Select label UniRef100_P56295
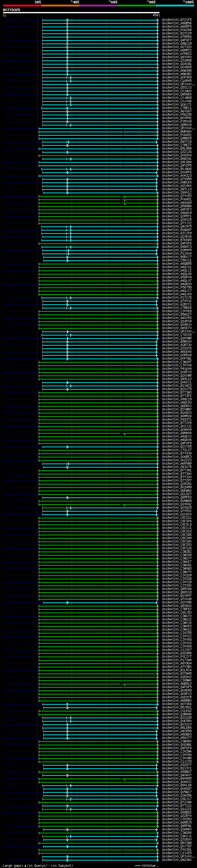The height and width of the screenshot is (868, 197). [x=177, y=115]
